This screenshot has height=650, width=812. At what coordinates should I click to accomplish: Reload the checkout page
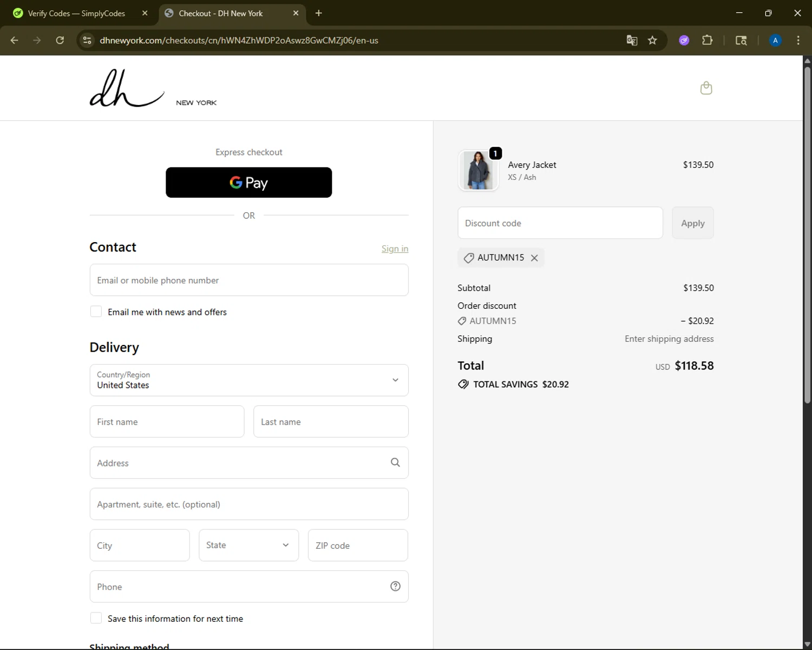[x=60, y=40]
